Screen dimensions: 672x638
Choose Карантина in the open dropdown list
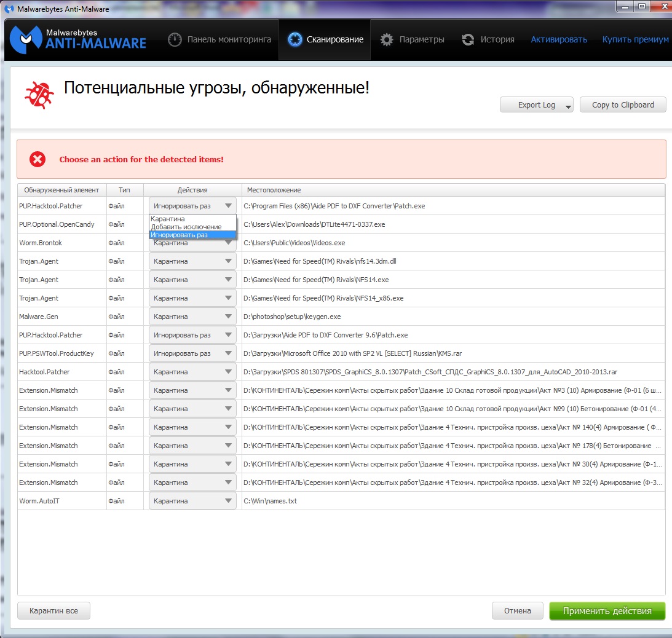(x=192, y=219)
